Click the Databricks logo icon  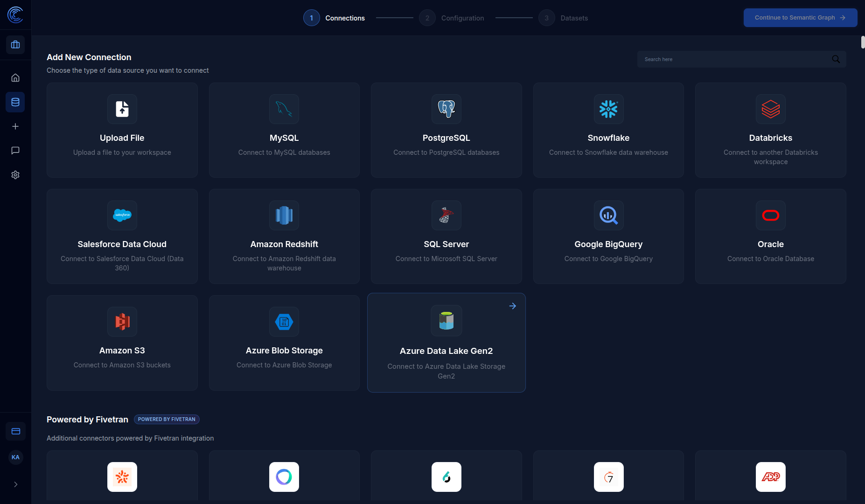coord(771,109)
